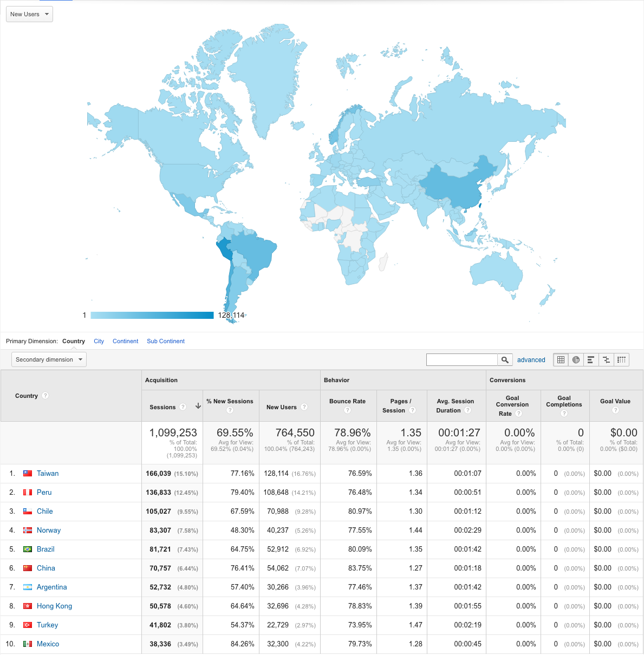Click the help icon next to Country header
This screenshot has height=655, width=644.
[45, 396]
